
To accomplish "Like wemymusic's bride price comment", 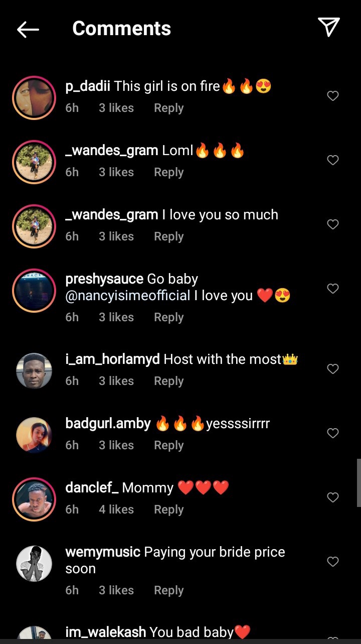I will pyautogui.click(x=333, y=562).
